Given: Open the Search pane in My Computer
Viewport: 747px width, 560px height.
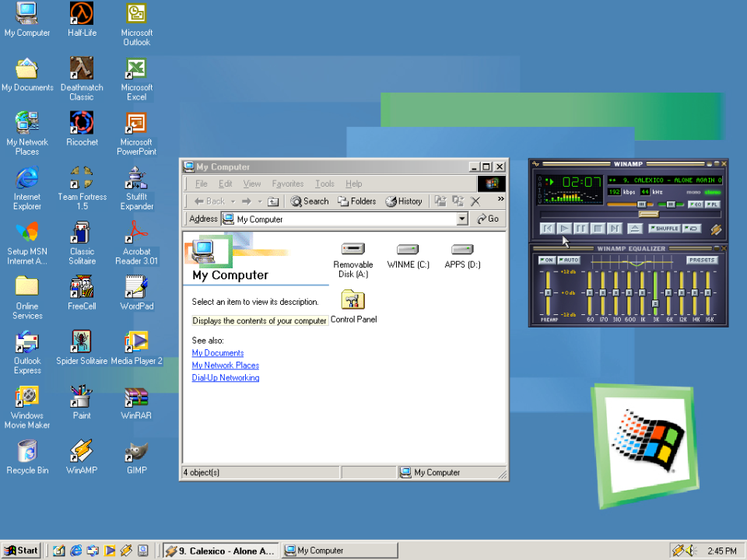Looking at the screenshot, I should click(x=309, y=201).
